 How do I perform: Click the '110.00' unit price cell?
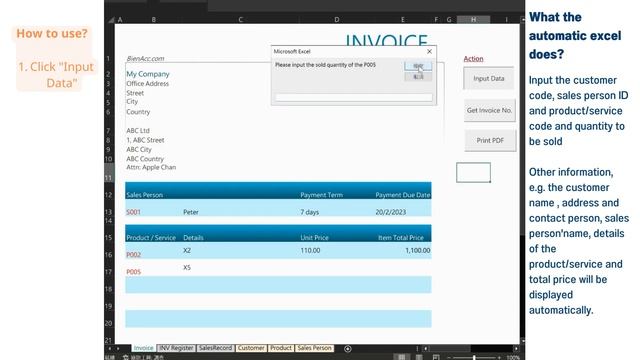(310, 250)
